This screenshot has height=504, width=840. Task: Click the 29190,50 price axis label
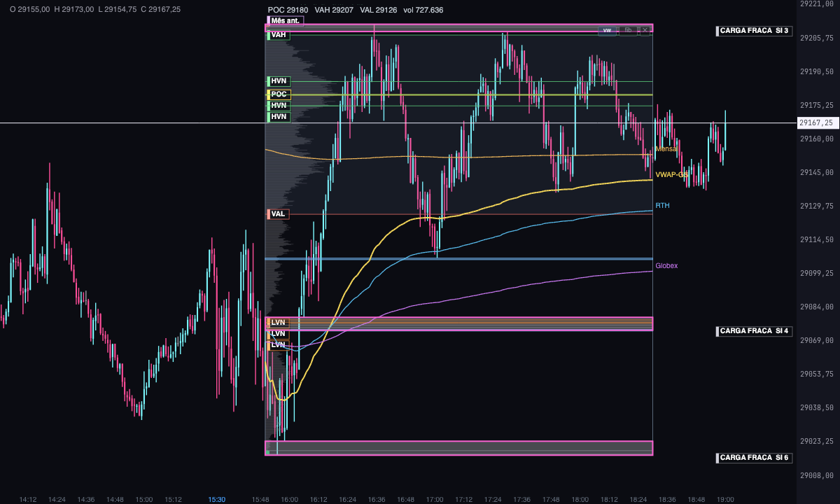click(x=817, y=71)
